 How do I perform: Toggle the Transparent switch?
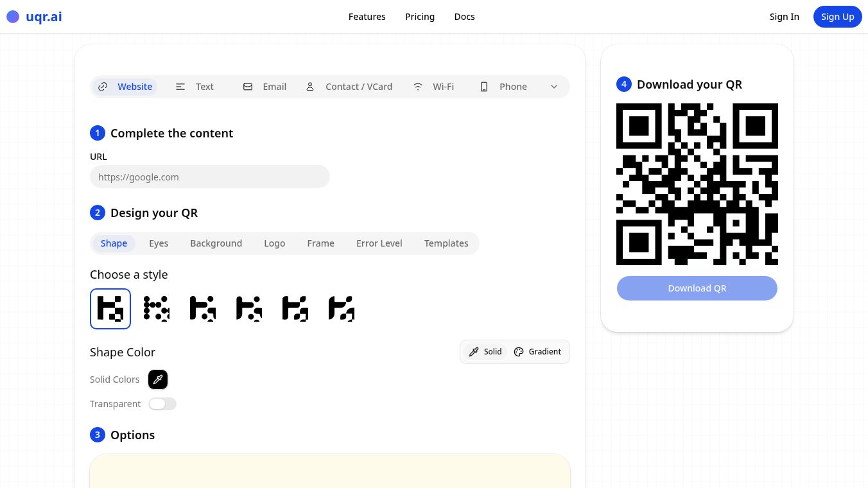coord(162,404)
